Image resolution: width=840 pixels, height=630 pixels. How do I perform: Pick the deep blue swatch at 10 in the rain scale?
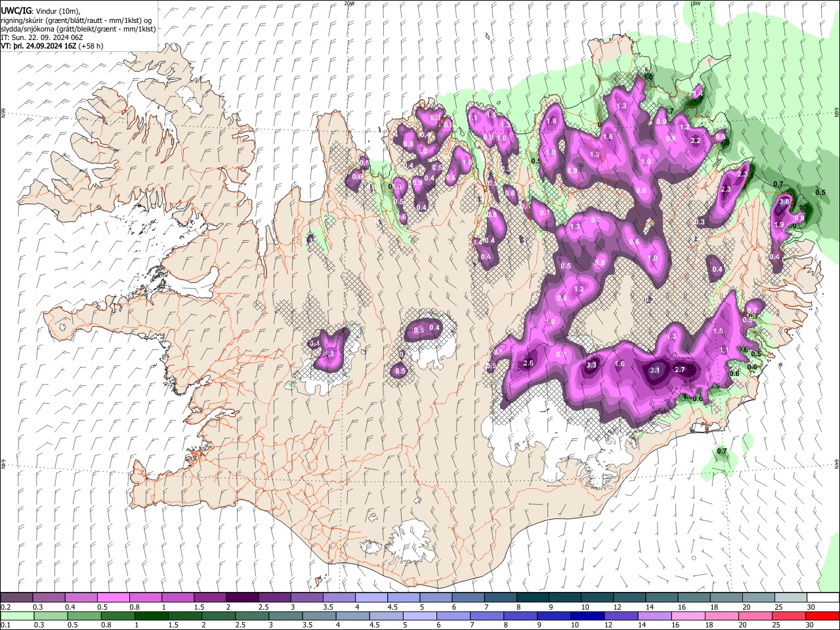point(586,616)
